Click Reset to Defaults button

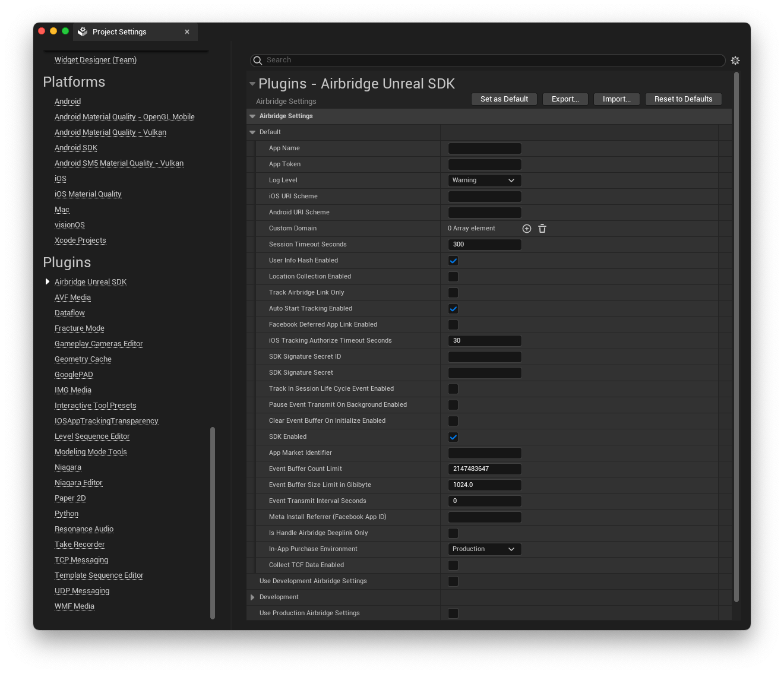click(x=684, y=99)
